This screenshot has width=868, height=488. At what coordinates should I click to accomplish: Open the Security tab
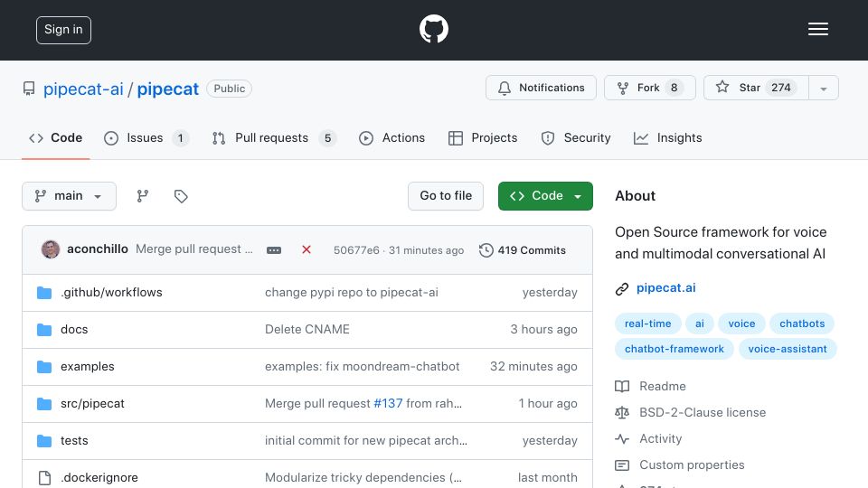pos(576,137)
